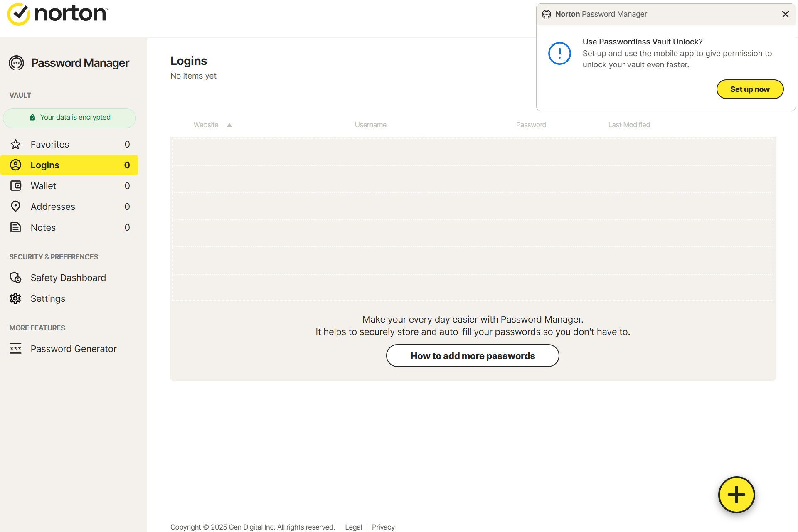Screen dimensions: 798x532
Task: Open the Legal footer link
Action: (x=353, y=527)
